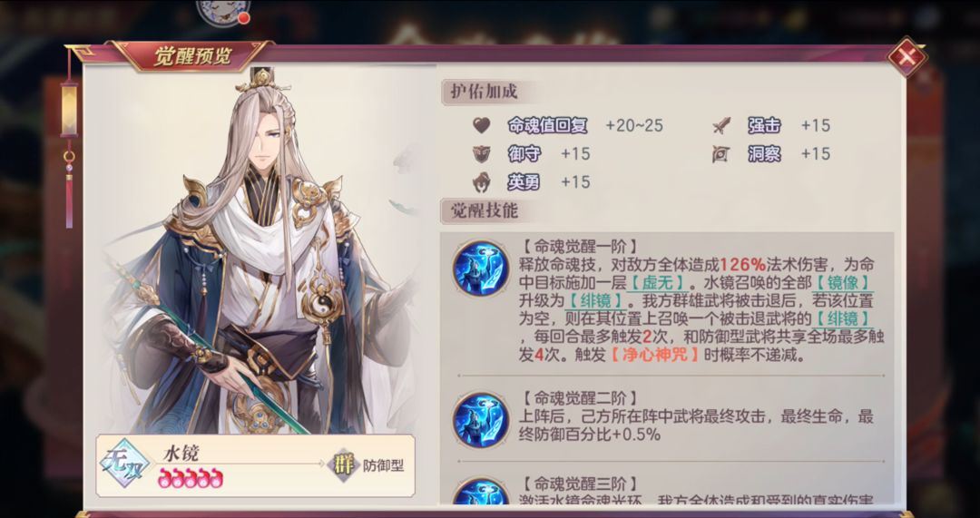Open the 【镜像】 keyword link
Screen dimensions: 980x518
843,281
